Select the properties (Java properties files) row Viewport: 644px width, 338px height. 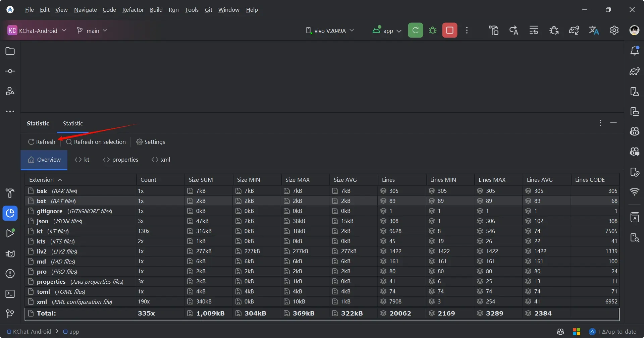tap(322, 281)
